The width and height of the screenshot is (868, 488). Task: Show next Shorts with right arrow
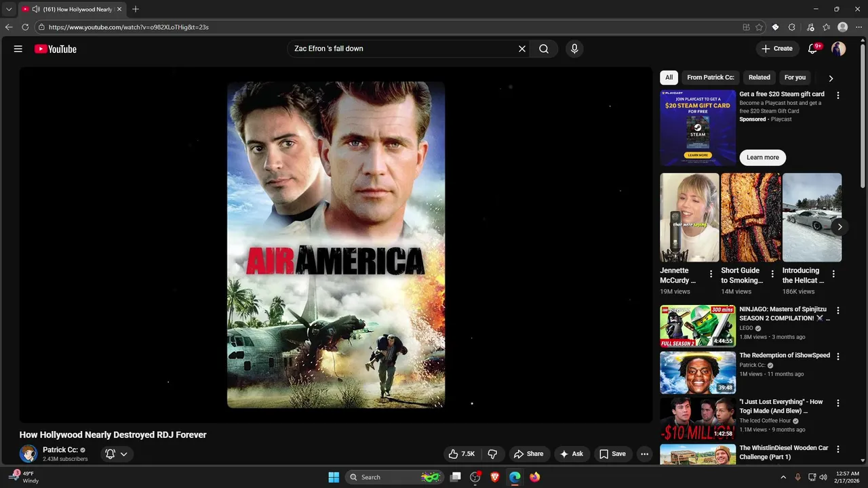pos(840,226)
